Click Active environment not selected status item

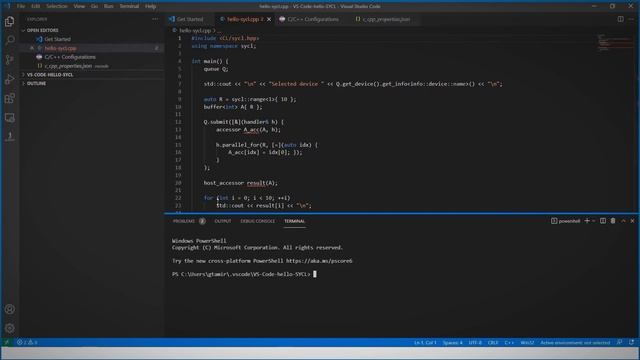(x=575, y=342)
